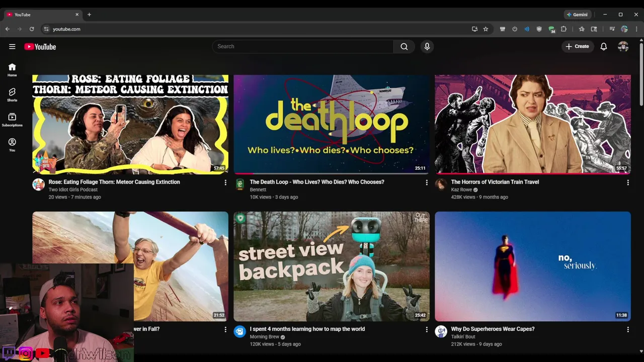Open Subscriptions from the sidebar
Screen dimensions: 644x362
[x=12, y=120]
